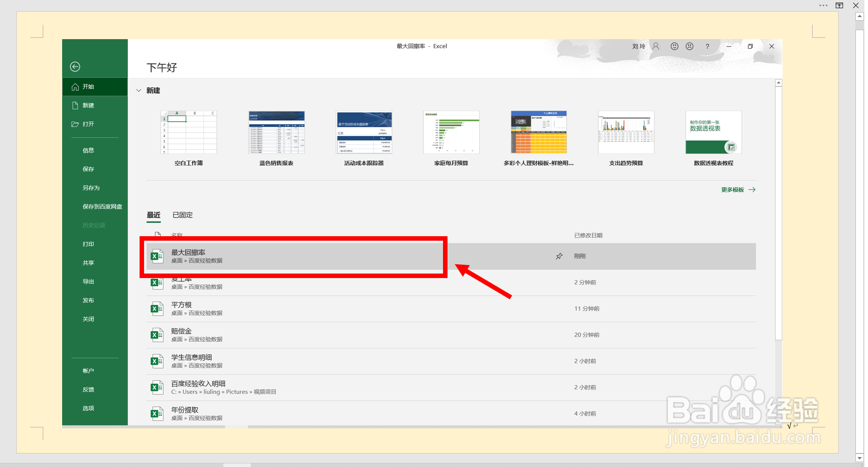Select 打开 in the sidebar

pos(95,124)
